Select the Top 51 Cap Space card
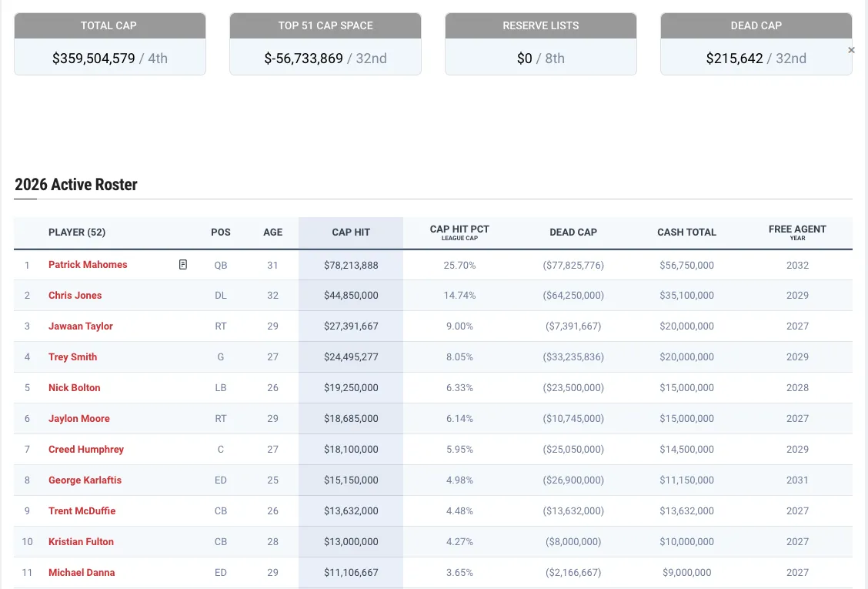 tap(325, 44)
